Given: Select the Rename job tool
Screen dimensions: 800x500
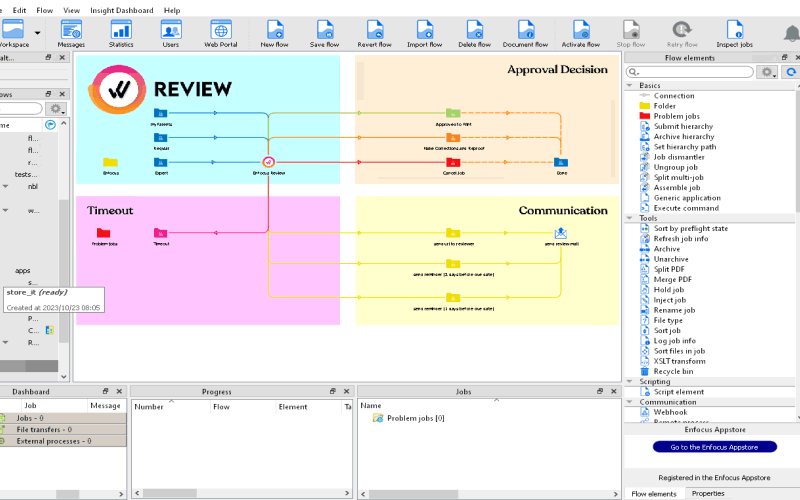Looking at the screenshot, I should point(674,310).
